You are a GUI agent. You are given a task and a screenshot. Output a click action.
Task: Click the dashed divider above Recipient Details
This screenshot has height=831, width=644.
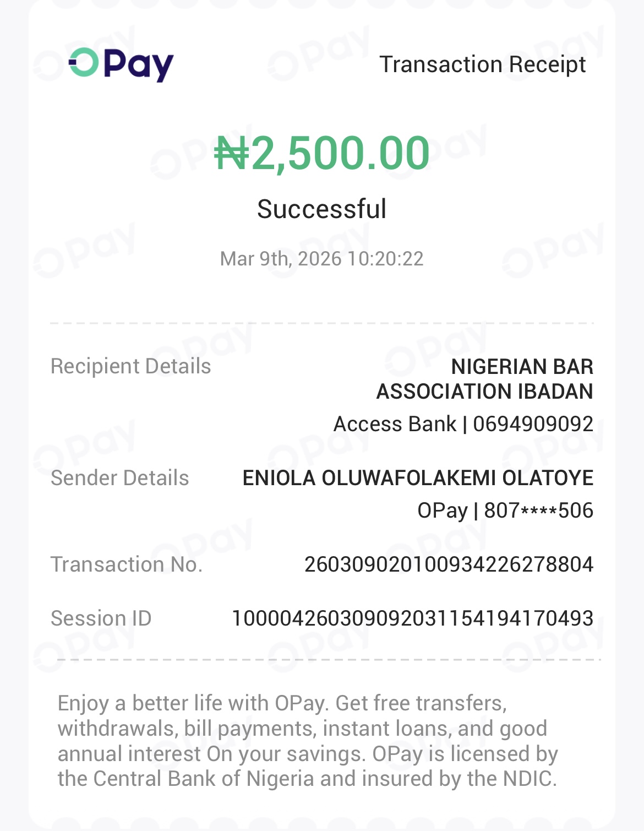(x=322, y=323)
